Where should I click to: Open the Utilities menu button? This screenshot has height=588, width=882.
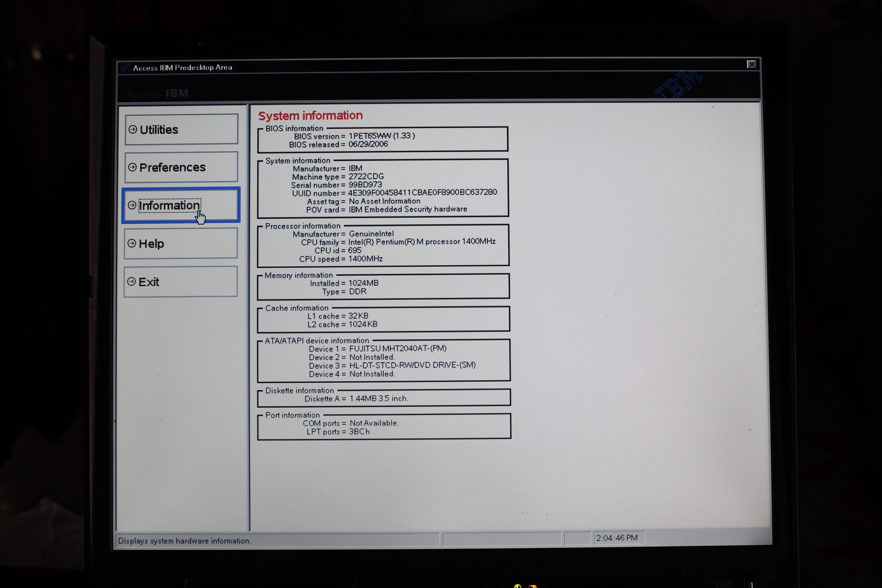182,129
